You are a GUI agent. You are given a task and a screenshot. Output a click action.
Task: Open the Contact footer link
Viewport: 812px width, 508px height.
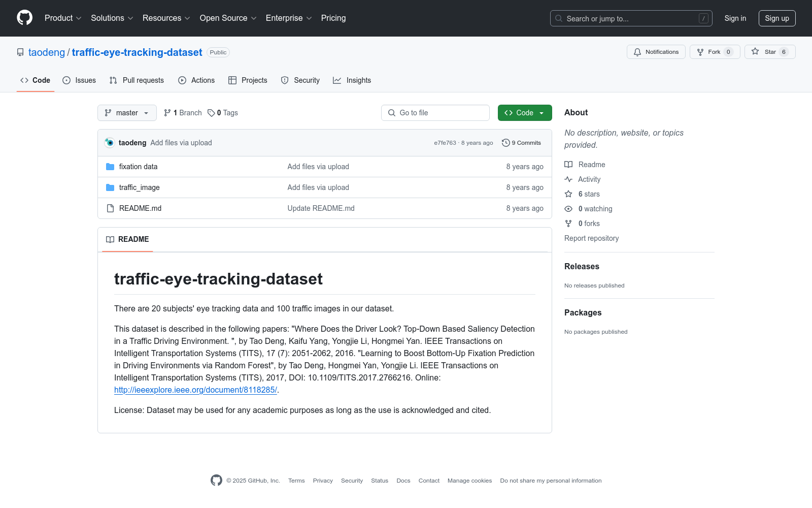(429, 481)
